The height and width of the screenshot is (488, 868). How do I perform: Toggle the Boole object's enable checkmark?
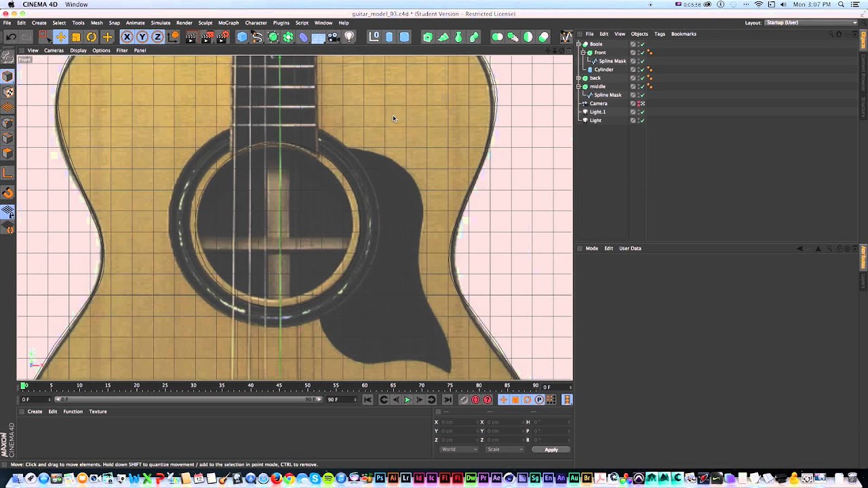click(x=642, y=44)
